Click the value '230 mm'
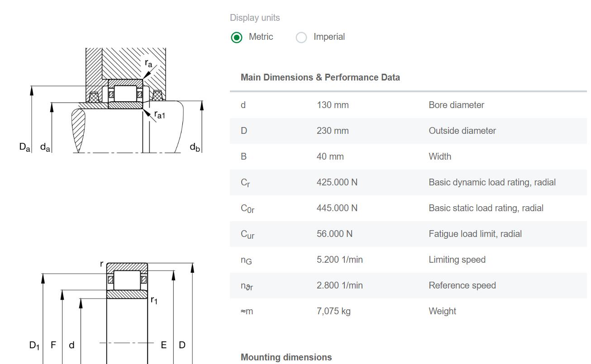 (x=333, y=131)
